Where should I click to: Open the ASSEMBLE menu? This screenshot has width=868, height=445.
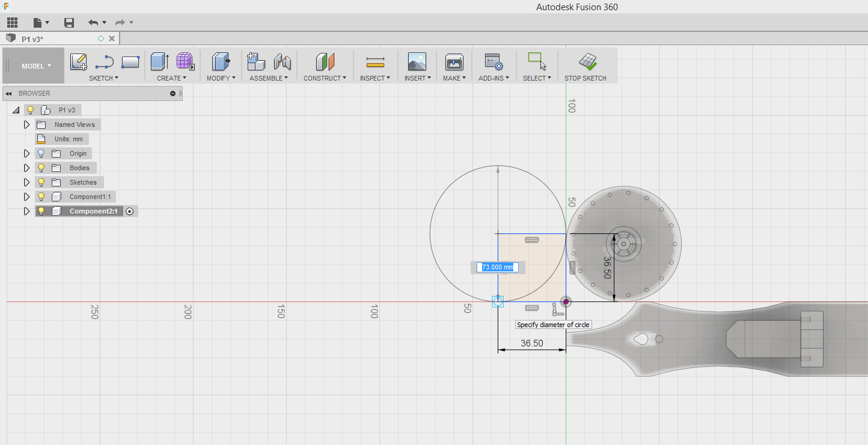tap(269, 78)
